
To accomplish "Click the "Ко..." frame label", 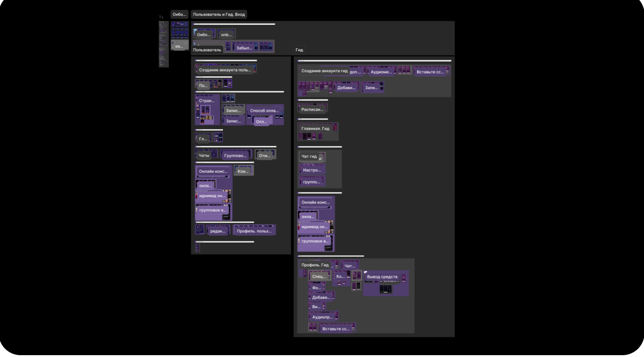I will pyautogui.click(x=340, y=277).
